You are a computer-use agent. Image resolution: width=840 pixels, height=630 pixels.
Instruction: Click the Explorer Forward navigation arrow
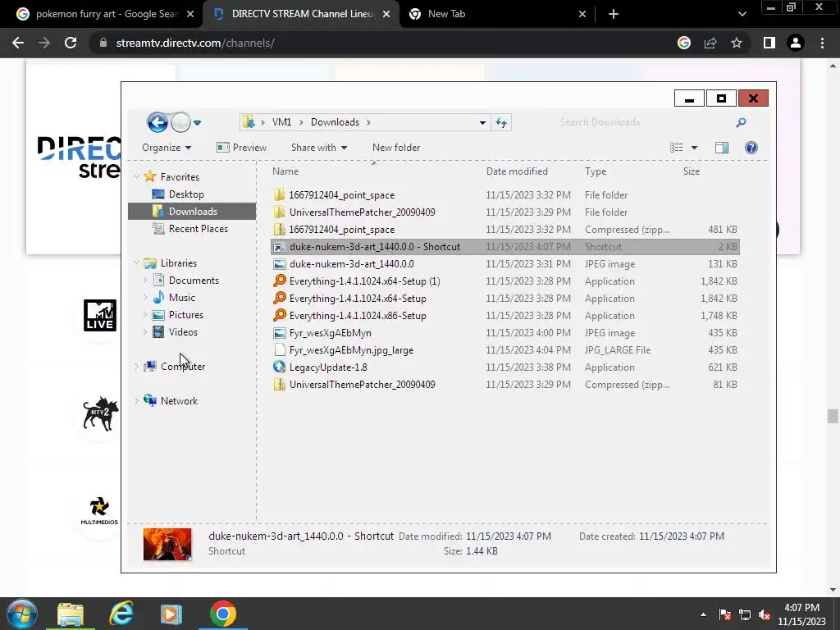pyautogui.click(x=181, y=123)
